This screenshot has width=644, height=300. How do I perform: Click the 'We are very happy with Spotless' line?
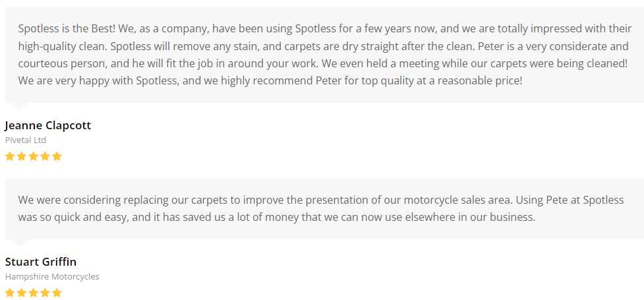click(270, 81)
